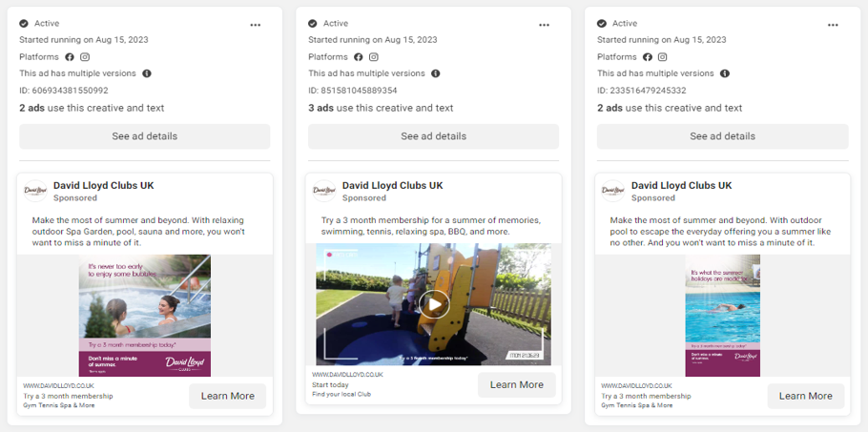The image size is (868, 432).
Task: Select the ID 851581045889354 text
Action: 353,91
